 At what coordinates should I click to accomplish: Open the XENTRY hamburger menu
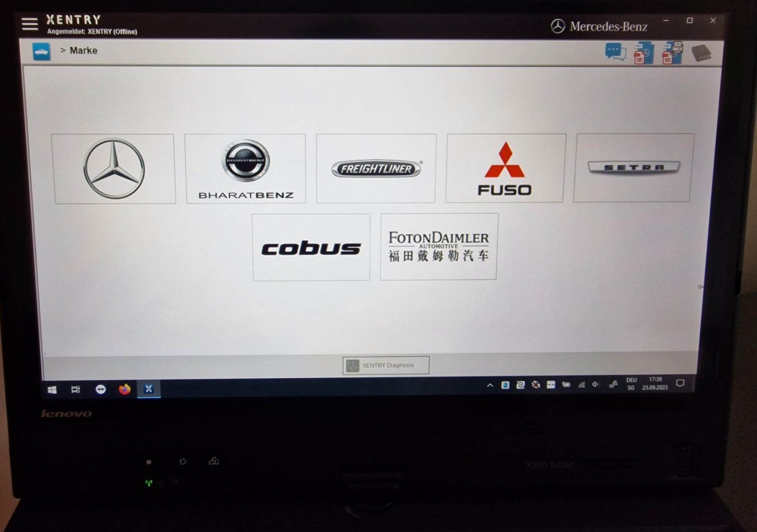coord(29,24)
